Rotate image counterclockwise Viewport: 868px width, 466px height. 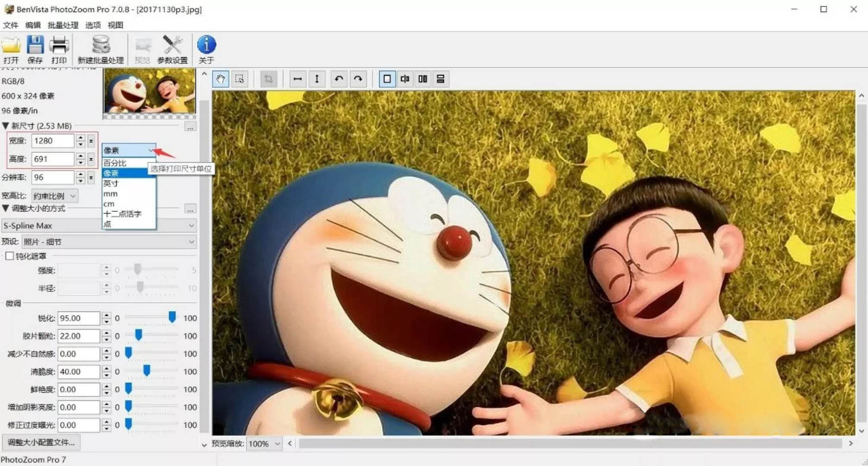(339, 79)
